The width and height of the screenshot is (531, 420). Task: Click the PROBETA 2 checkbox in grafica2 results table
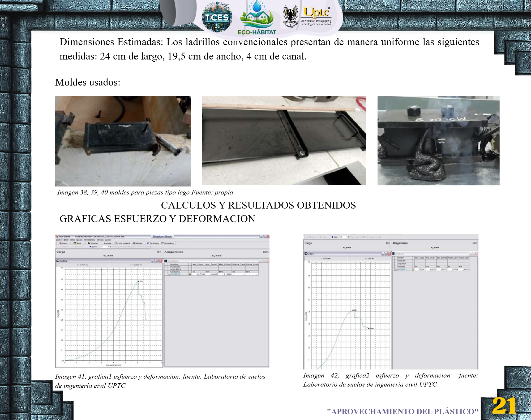(413, 269)
